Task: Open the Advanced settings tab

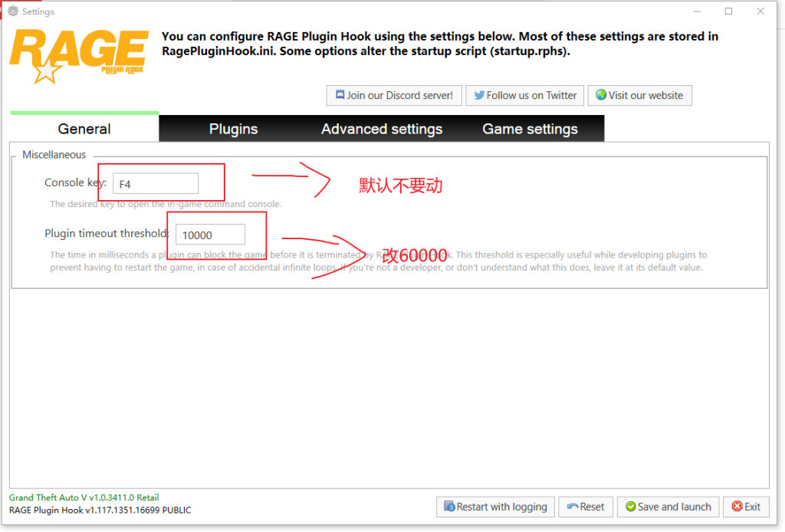Action: pyautogui.click(x=382, y=129)
